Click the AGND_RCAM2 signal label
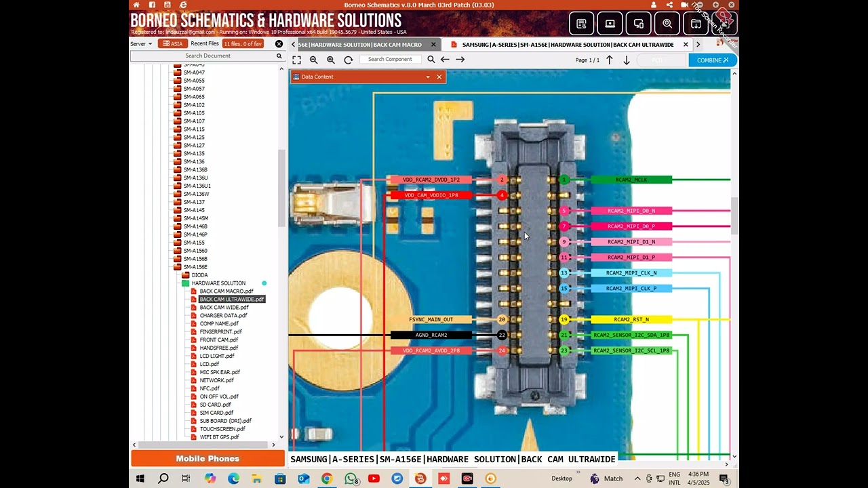 click(x=431, y=335)
